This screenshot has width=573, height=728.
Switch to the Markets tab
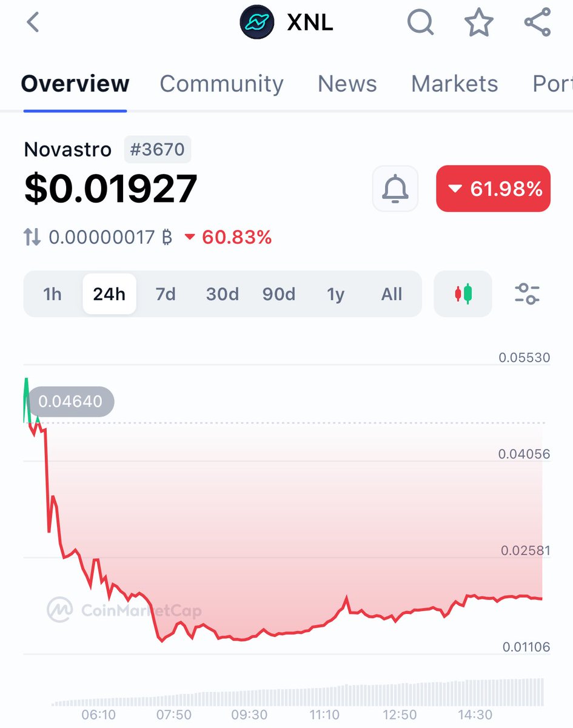(x=454, y=84)
